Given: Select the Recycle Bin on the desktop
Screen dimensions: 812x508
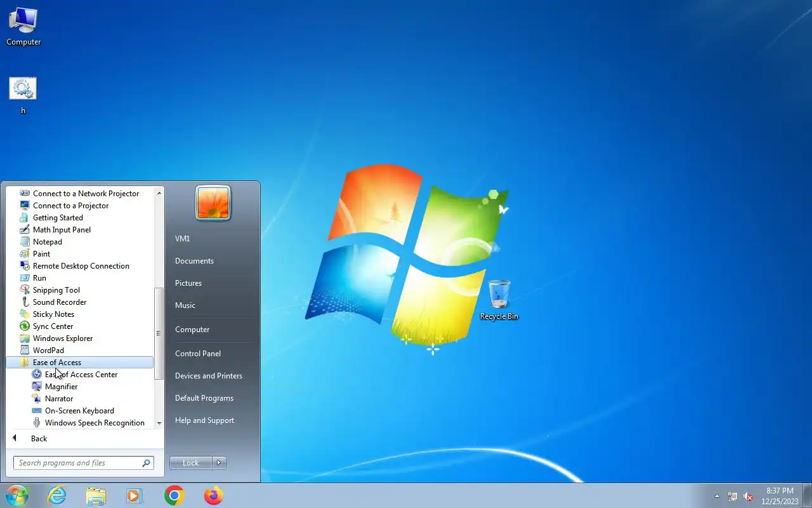Looking at the screenshot, I should (499, 300).
